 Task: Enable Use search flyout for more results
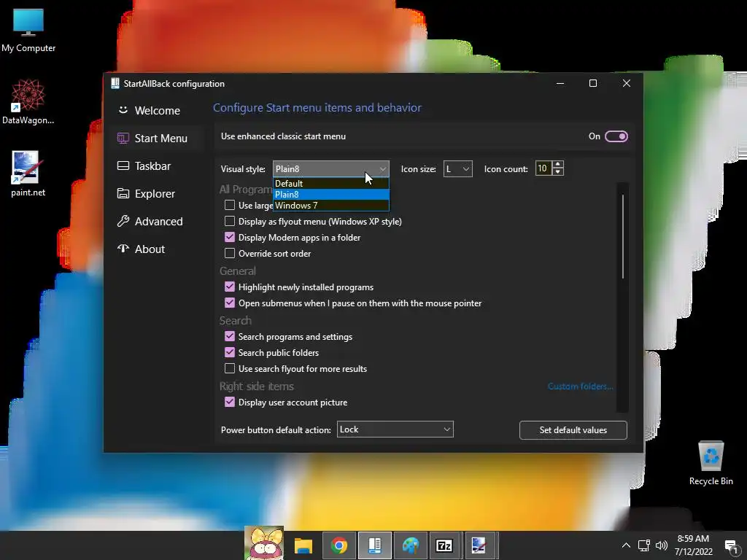click(x=230, y=368)
